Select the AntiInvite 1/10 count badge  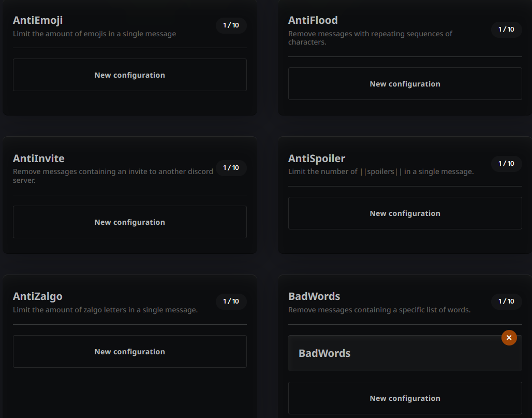click(231, 168)
